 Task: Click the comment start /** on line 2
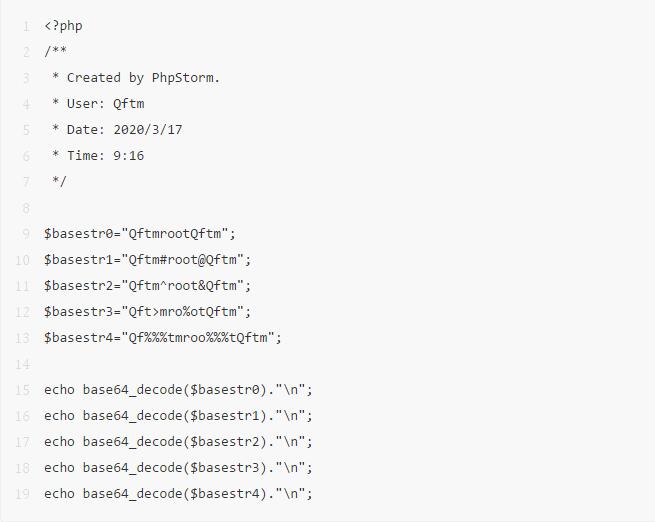pyautogui.click(x=56, y=51)
